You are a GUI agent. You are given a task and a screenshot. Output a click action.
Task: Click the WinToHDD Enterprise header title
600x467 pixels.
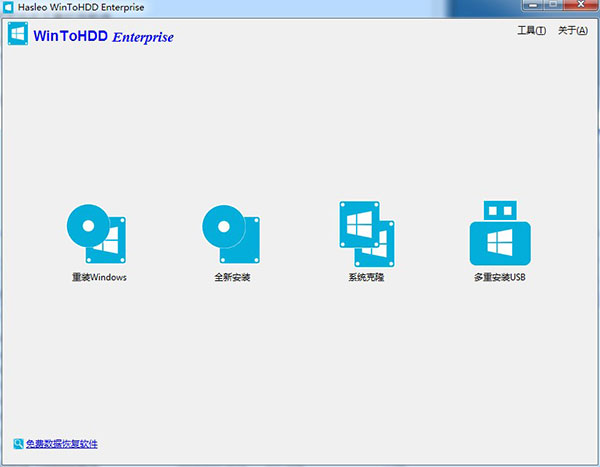(103, 36)
